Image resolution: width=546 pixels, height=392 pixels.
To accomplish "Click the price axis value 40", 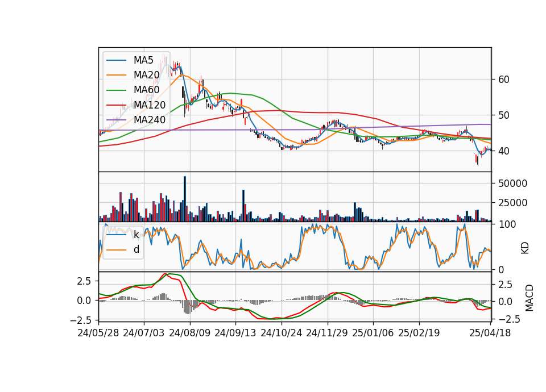I will pos(504,151).
